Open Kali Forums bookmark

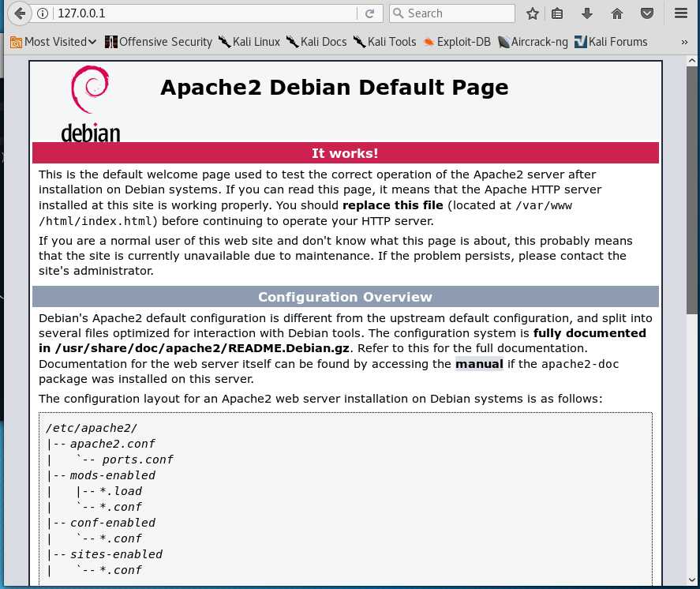pos(611,42)
